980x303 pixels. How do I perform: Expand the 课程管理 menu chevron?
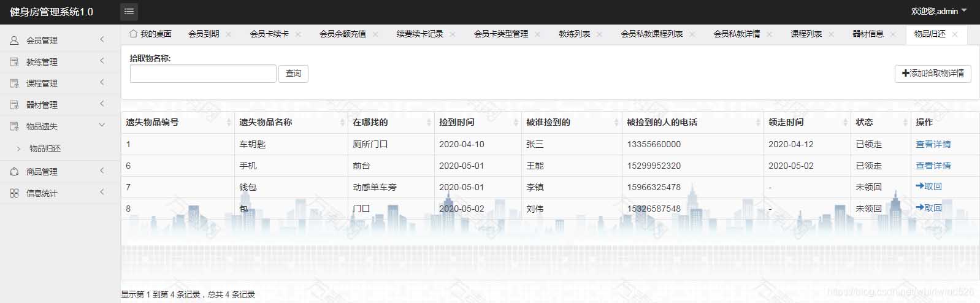[x=102, y=83]
